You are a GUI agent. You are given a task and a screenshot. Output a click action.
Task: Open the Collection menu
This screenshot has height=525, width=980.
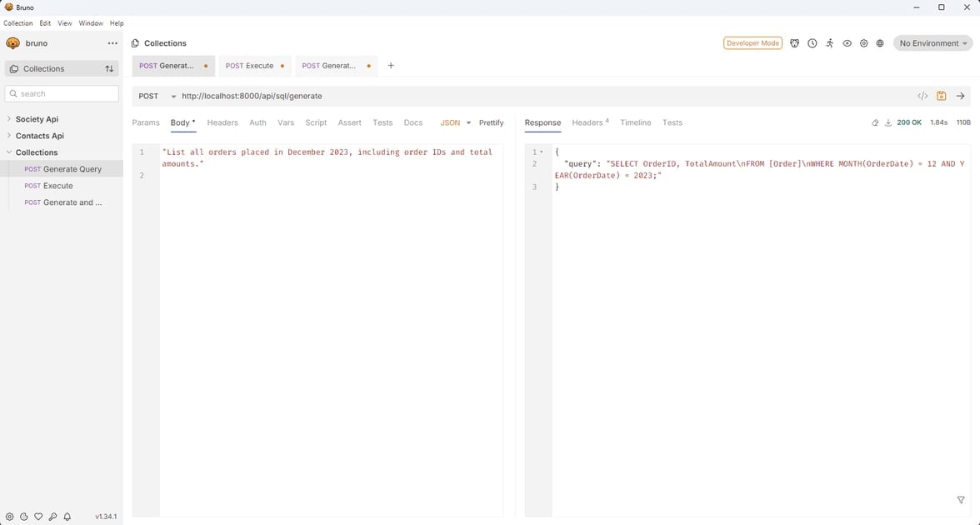(17, 23)
